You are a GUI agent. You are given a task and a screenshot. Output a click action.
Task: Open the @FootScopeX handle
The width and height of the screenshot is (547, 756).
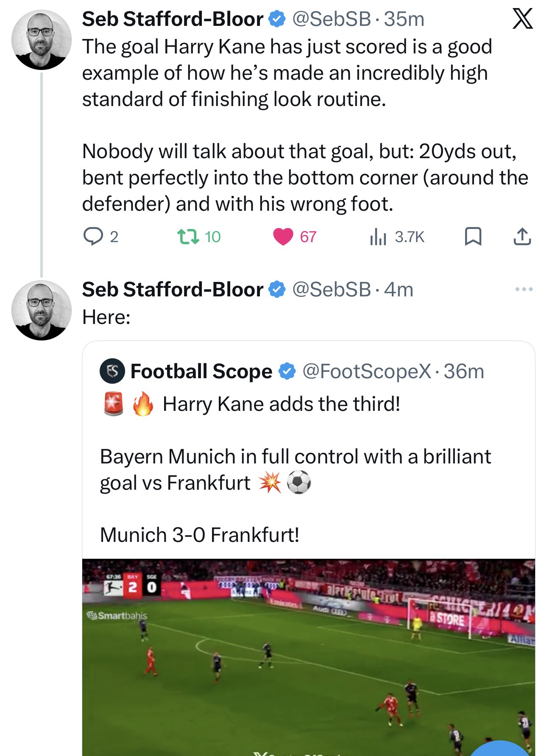pos(367,371)
